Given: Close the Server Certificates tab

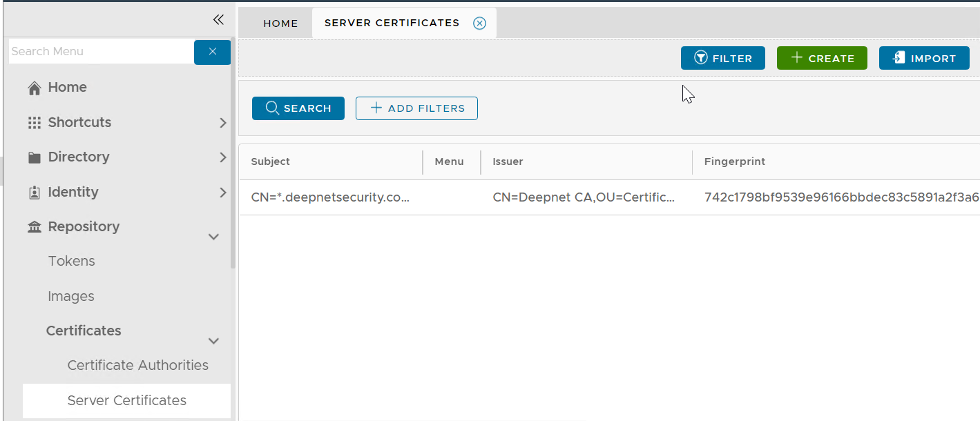Looking at the screenshot, I should pyautogui.click(x=479, y=23).
